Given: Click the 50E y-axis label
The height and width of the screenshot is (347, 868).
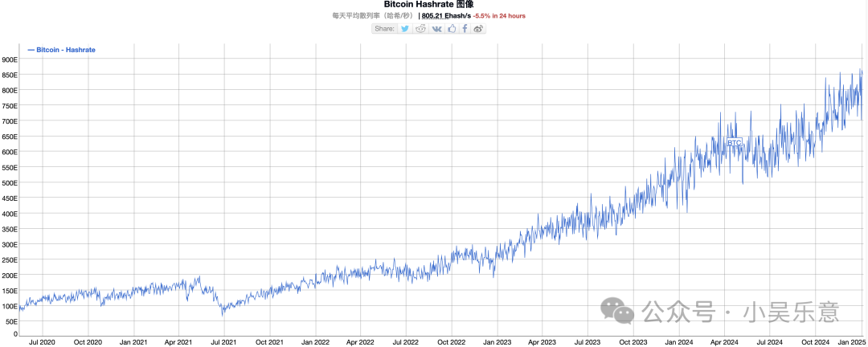Looking at the screenshot, I should tap(12, 321).
